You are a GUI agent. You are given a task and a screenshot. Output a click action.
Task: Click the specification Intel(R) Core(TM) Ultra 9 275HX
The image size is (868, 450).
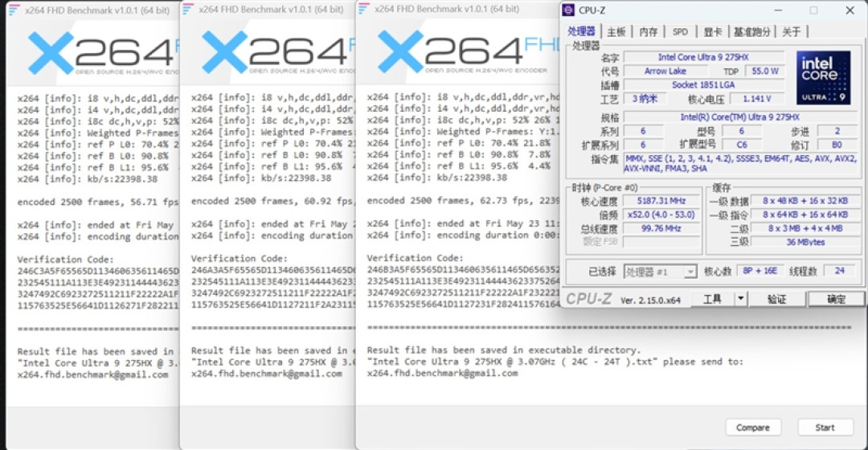click(x=740, y=117)
